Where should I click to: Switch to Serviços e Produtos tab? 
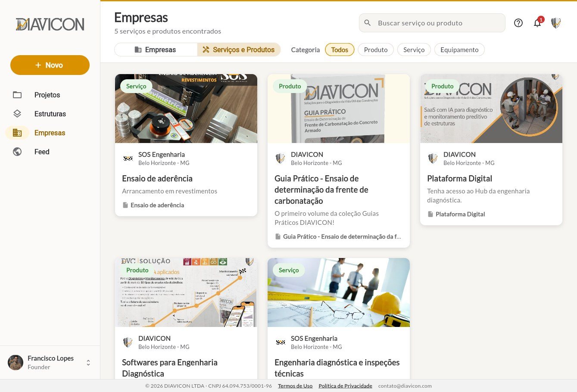click(x=239, y=50)
